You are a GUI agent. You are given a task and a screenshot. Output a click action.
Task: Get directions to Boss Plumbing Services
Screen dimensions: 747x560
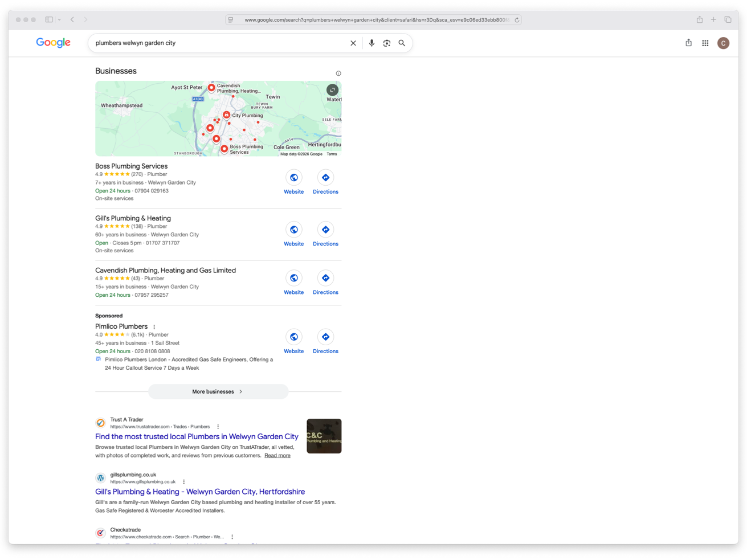tap(325, 178)
